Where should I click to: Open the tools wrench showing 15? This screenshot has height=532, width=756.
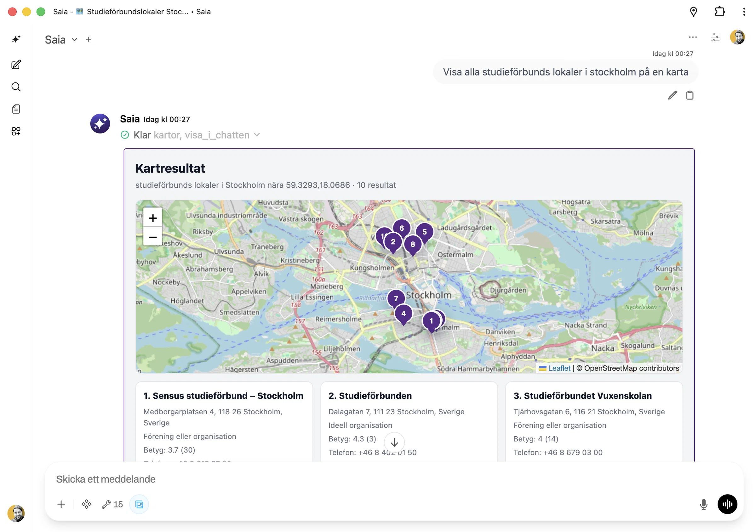point(112,504)
